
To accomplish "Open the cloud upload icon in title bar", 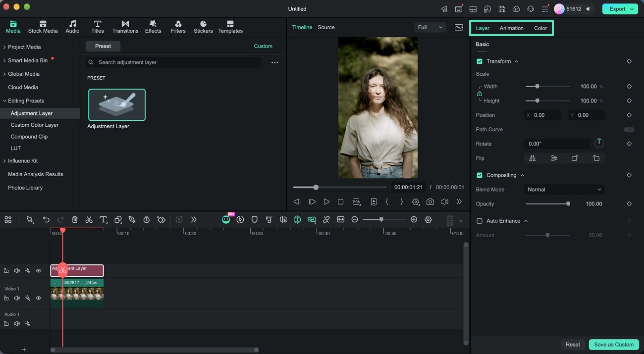I will pos(516,9).
